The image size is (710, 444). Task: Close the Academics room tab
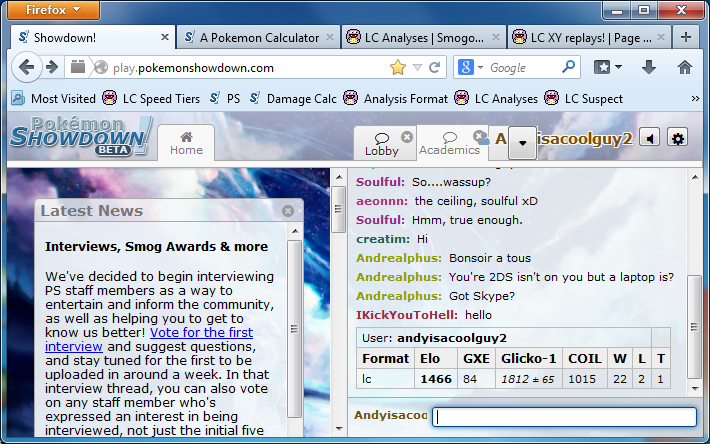pos(479,136)
